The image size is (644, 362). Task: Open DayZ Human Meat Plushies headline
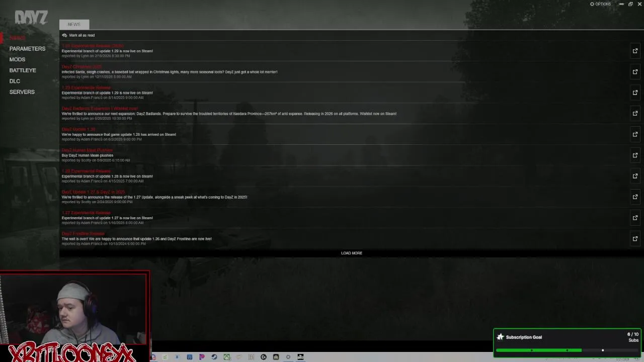[x=87, y=150]
